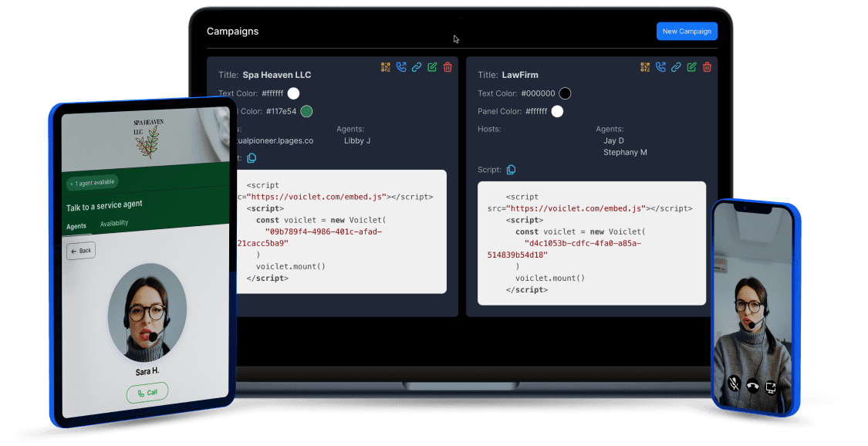Click the New Campaign button

coord(687,32)
